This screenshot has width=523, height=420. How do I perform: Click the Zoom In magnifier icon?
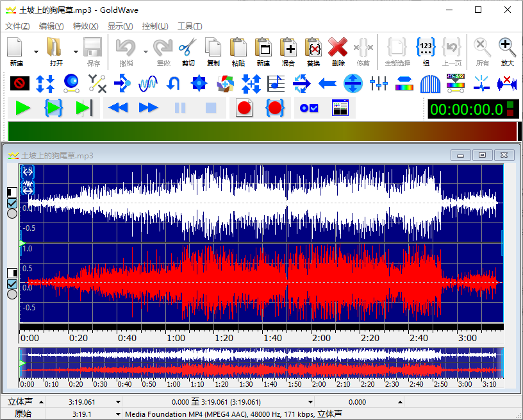coord(507,47)
